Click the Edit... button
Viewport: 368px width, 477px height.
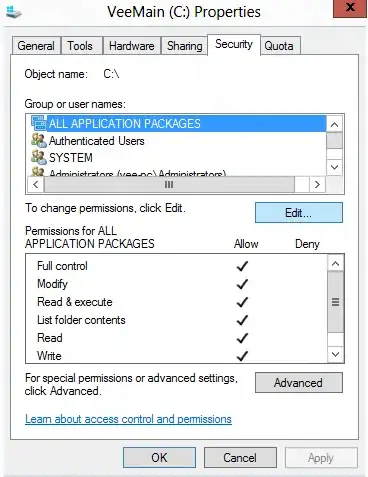[299, 213]
